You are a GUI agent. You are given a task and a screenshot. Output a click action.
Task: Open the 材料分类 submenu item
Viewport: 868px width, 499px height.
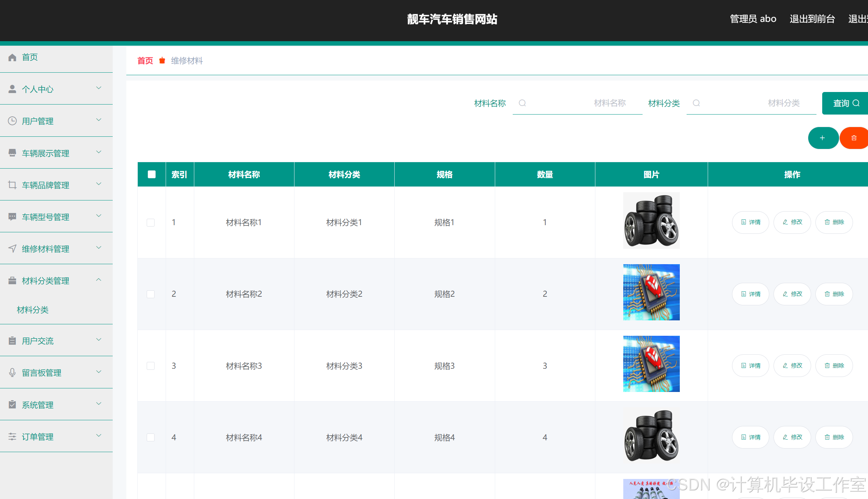point(33,310)
